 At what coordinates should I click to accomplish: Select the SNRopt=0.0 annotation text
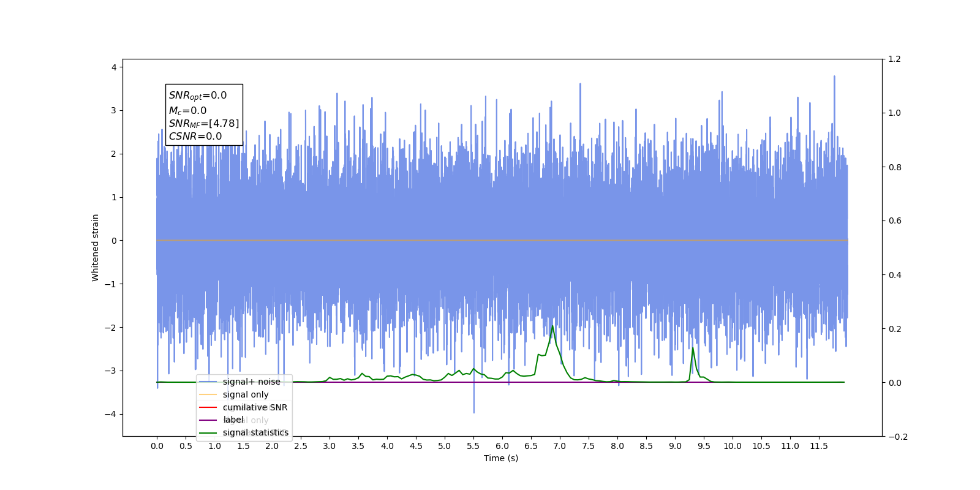(x=198, y=96)
